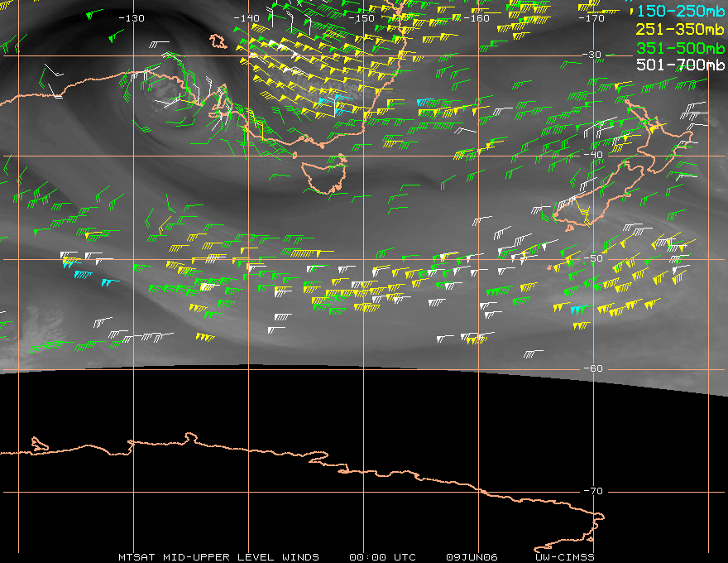Pick the white 501-700mb legend label
The width and height of the screenshot is (728, 563).
click(680, 65)
